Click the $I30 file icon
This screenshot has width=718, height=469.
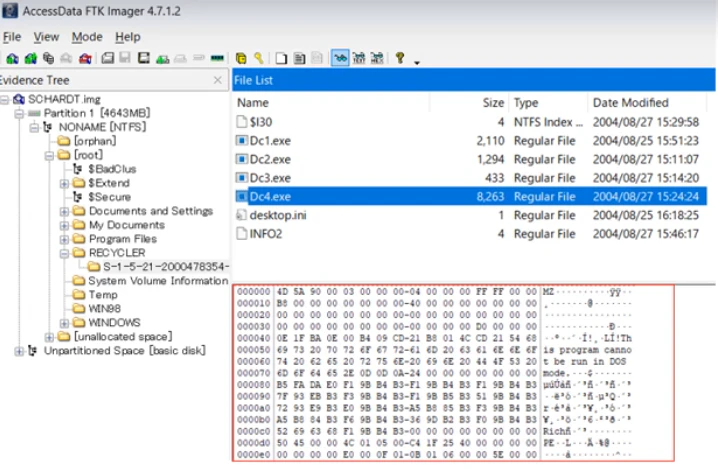coord(241,121)
